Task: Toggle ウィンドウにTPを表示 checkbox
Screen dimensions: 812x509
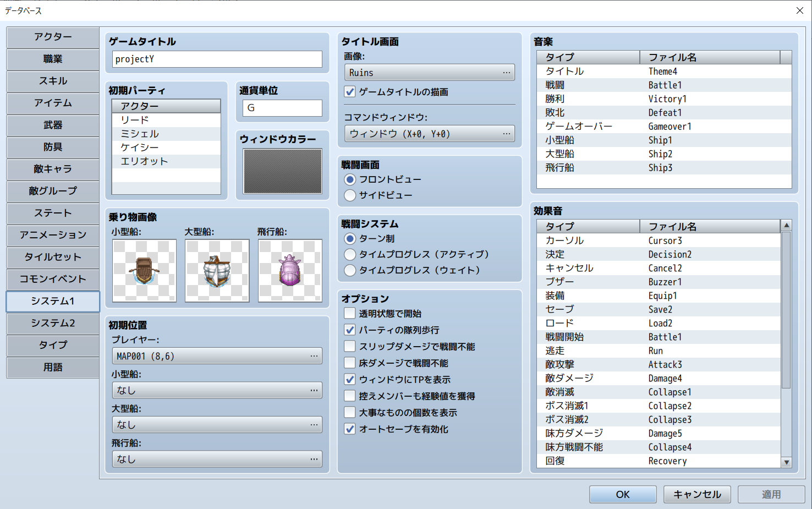Action: tap(350, 380)
